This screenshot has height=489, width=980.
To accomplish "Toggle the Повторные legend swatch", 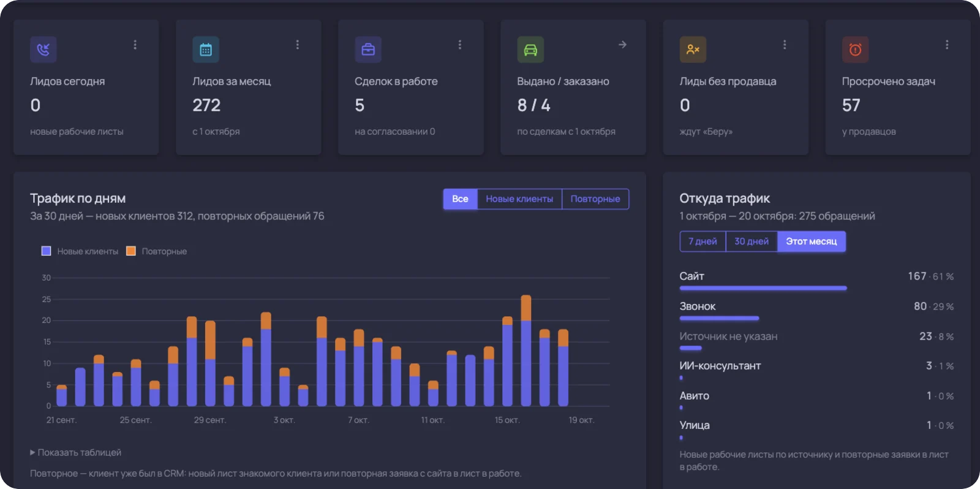I will coord(130,251).
